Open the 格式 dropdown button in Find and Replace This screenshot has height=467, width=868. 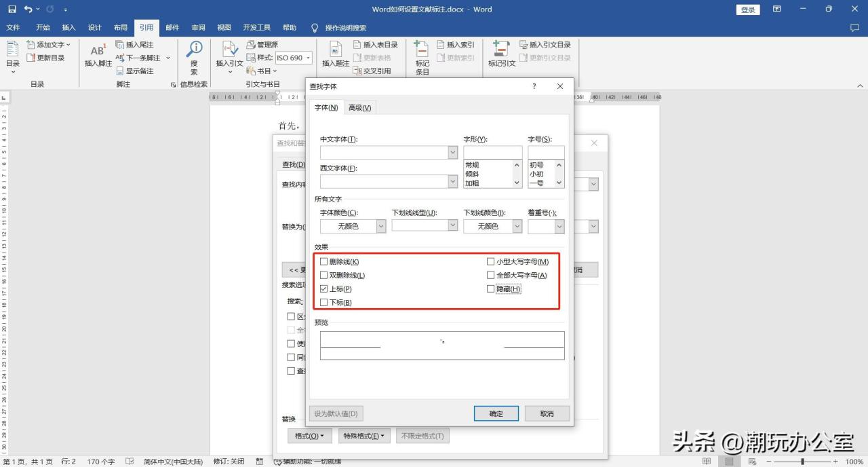pos(309,436)
